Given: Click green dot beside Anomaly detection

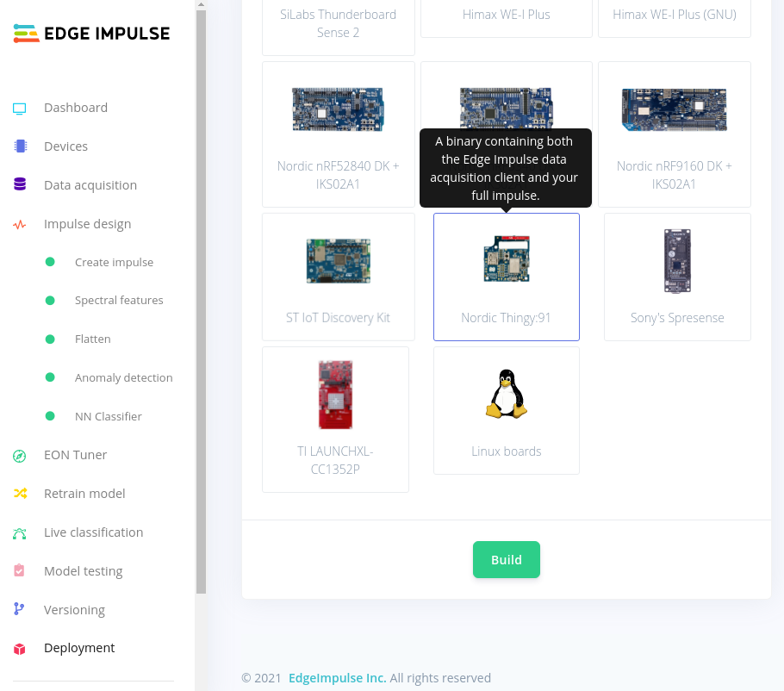Looking at the screenshot, I should (x=50, y=377).
